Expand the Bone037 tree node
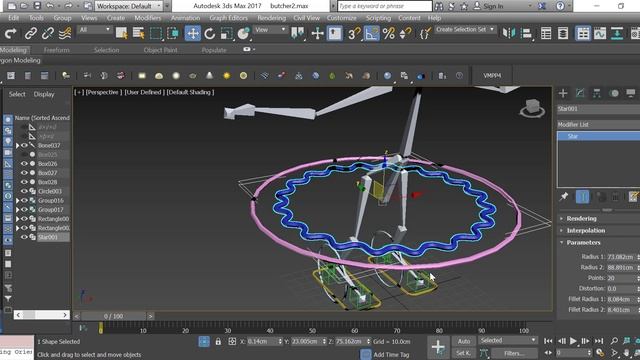 click(17, 145)
